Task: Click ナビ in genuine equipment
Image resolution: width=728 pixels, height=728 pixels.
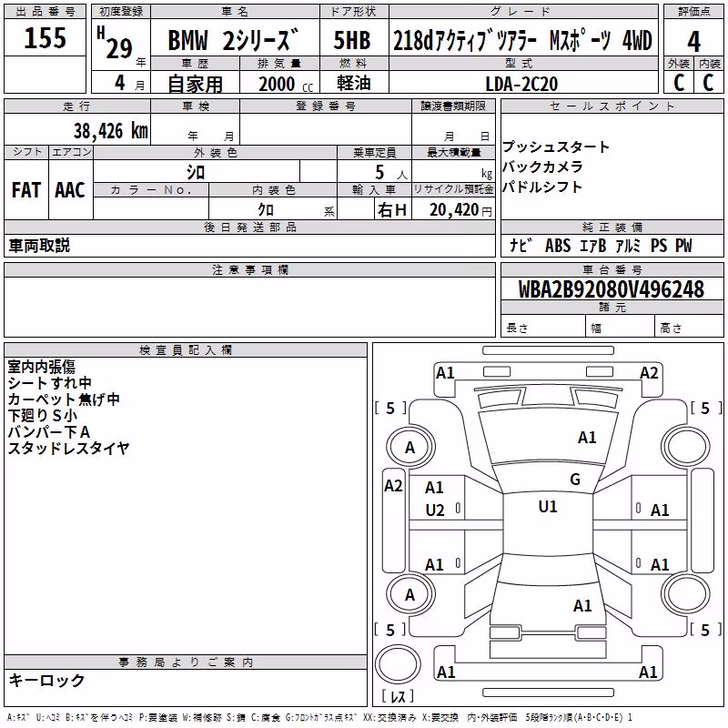Action: click(x=521, y=246)
